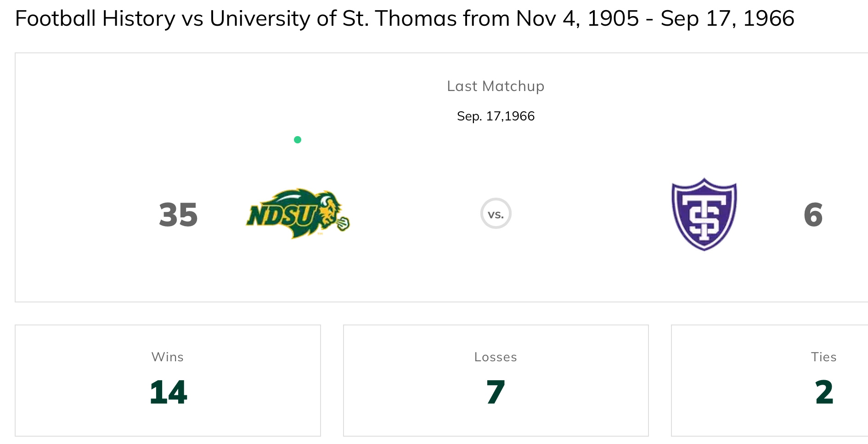Click the circular vs. badge
Image resolution: width=868 pixels, height=444 pixels.
click(x=496, y=214)
